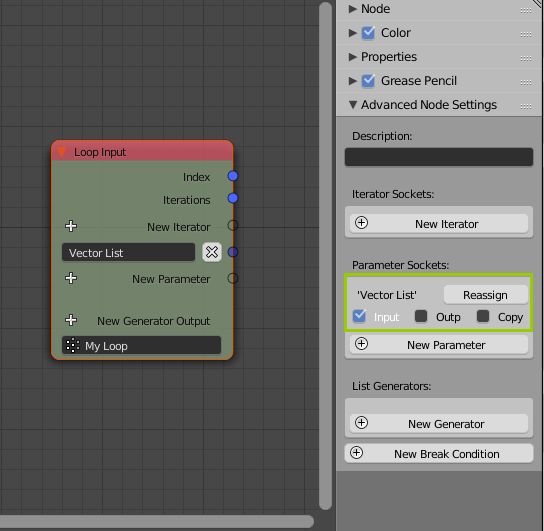Click the Reassign button for Vector List
Image resolution: width=544 pixels, height=531 pixels.
pyautogui.click(x=486, y=295)
